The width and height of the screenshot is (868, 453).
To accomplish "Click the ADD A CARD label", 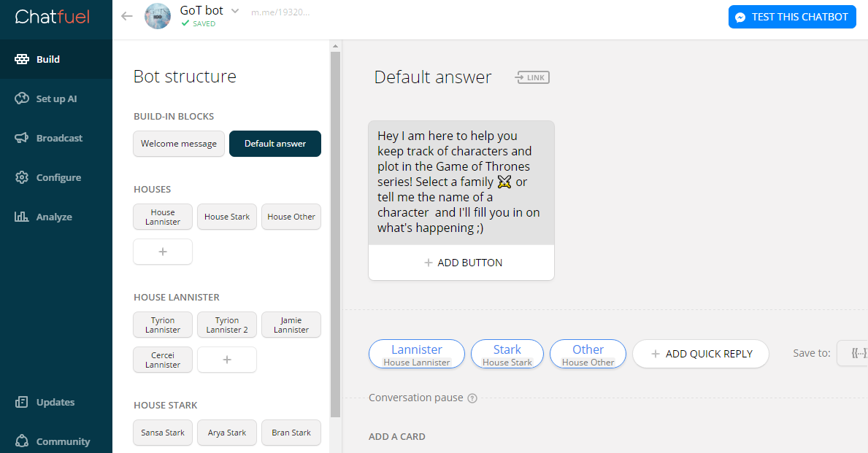I will pos(397,436).
